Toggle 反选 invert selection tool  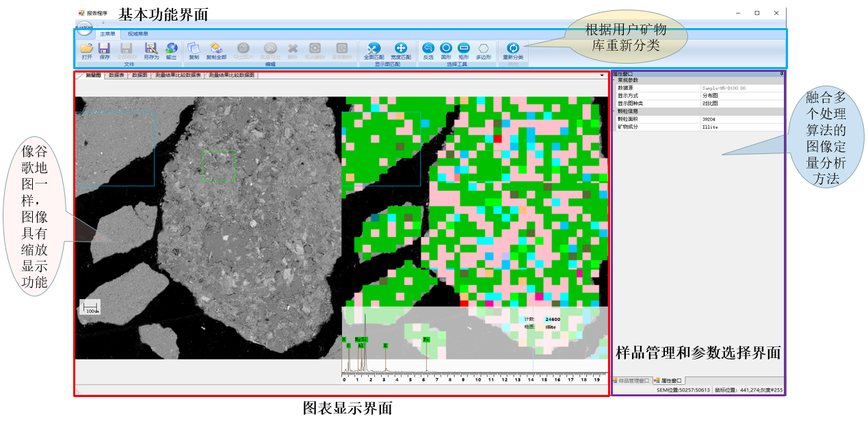click(428, 49)
